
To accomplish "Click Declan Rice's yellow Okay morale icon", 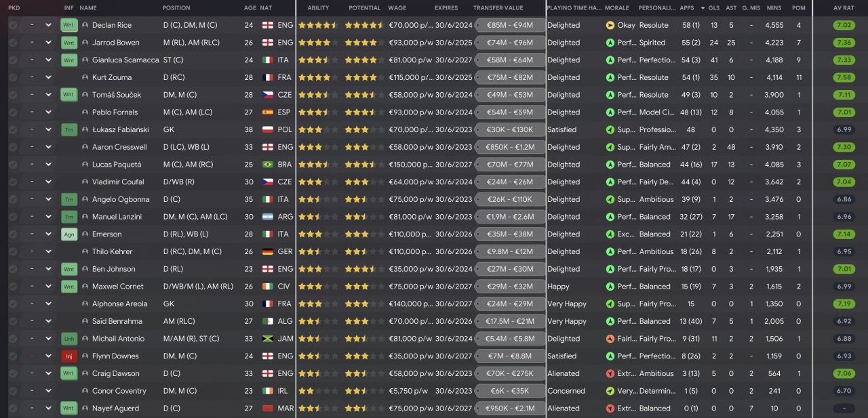I will [610, 25].
